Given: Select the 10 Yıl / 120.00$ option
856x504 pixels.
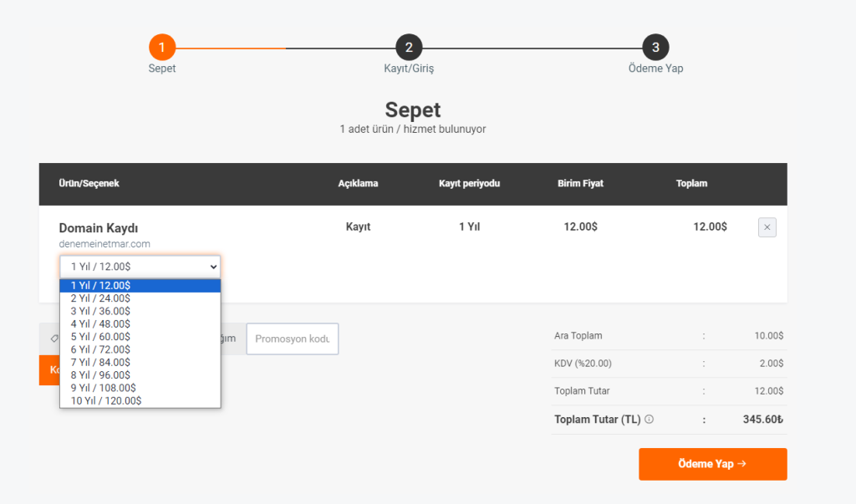Looking at the screenshot, I should coord(140,401).
